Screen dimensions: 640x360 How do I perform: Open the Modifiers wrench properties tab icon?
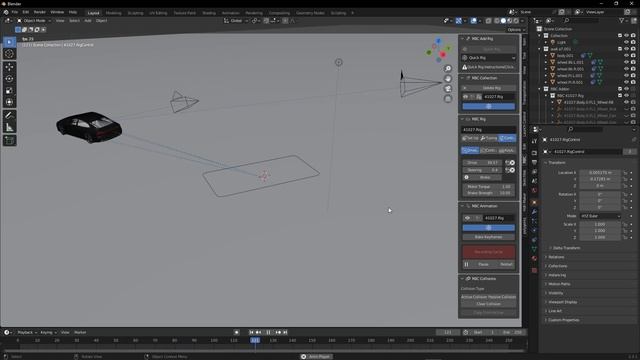click(x=534, y=212)
